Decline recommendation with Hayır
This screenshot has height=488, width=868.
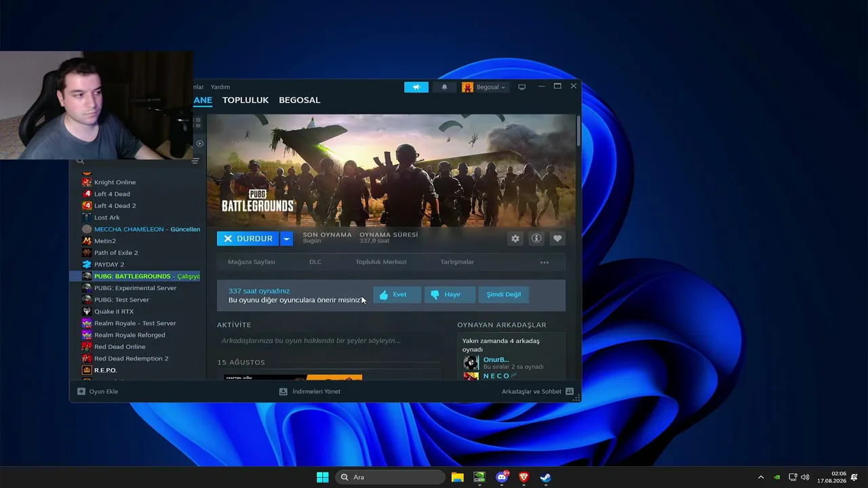click(449, 295)
